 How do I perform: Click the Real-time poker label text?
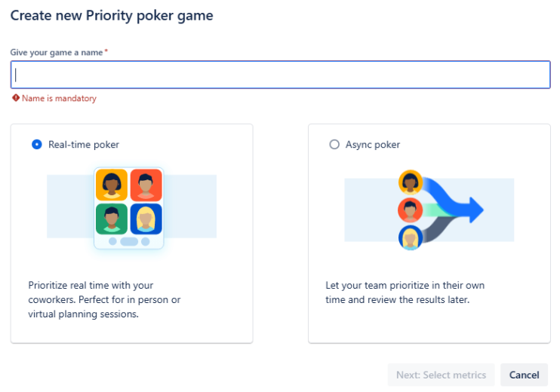[x=84, y=145]
